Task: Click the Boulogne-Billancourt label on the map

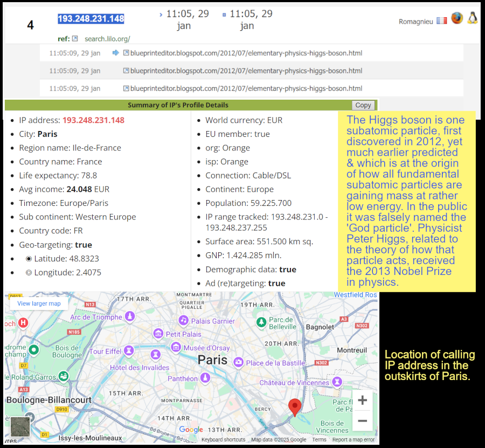Action: coord(49,399)
